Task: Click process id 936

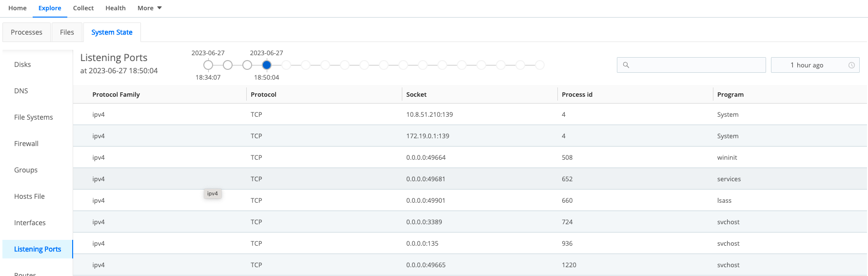Action: tap(567, 243)
